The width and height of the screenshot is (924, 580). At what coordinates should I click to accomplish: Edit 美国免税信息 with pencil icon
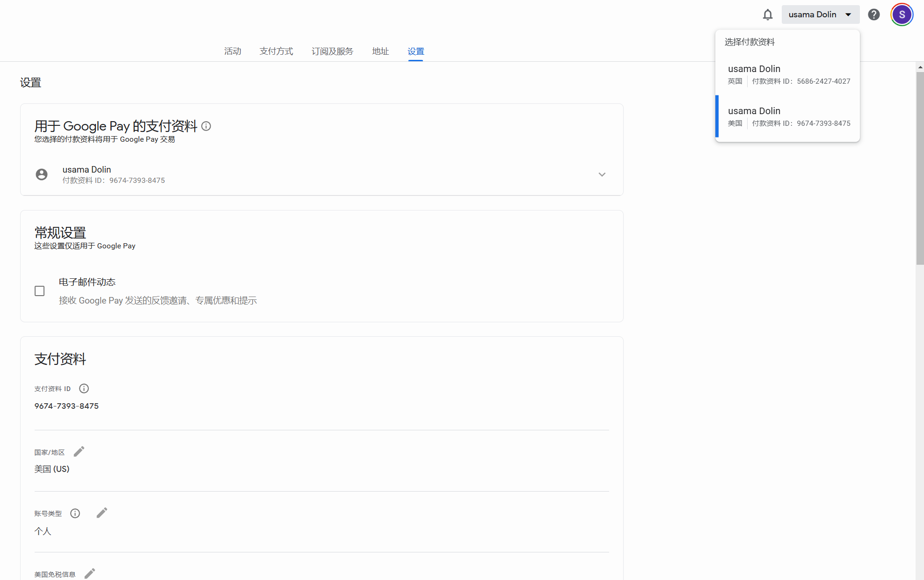[x=90, y=573]
